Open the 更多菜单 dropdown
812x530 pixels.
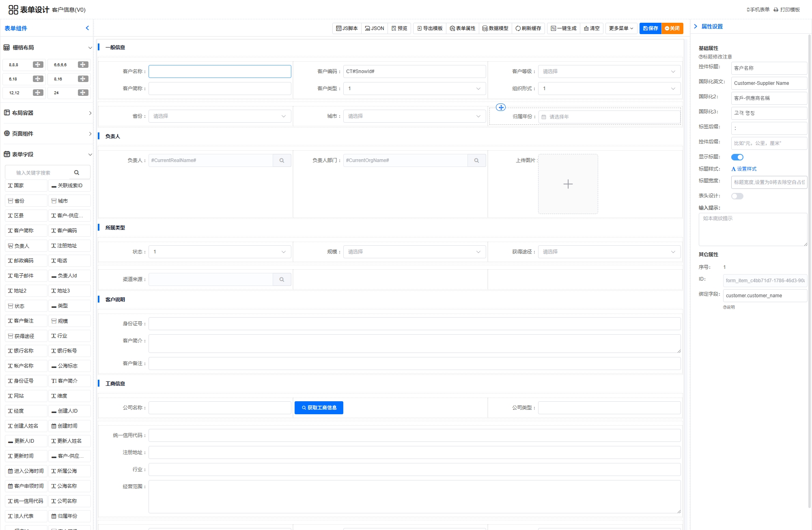(620, 28)
